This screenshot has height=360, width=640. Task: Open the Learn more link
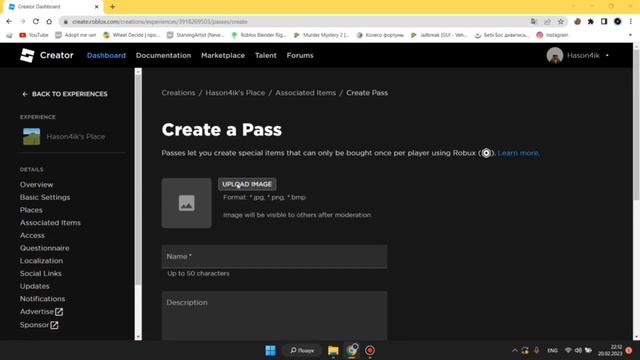click(x=518, y=153)
